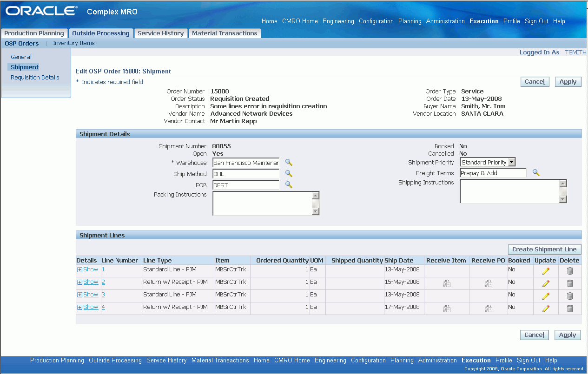Click footer Material Transactions link
This screenshot has width=588, height=374.
pyautogui.click(x=220, y=361)
